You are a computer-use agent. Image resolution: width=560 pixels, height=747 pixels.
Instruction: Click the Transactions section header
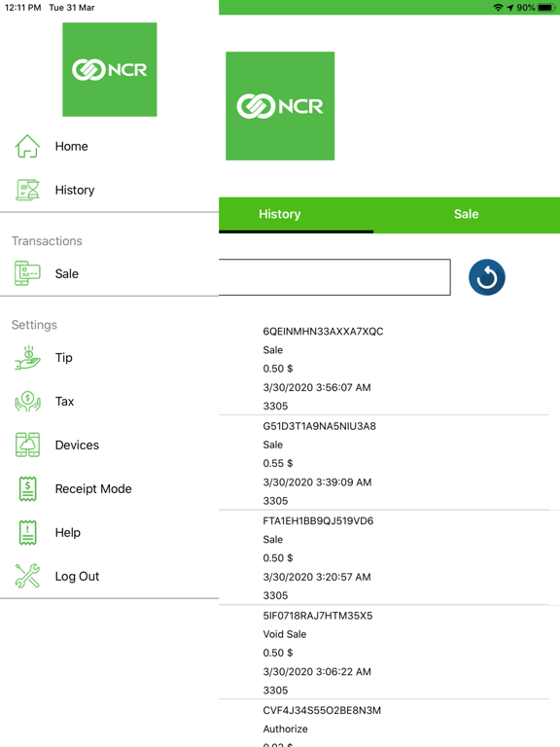tap(47, 241)
